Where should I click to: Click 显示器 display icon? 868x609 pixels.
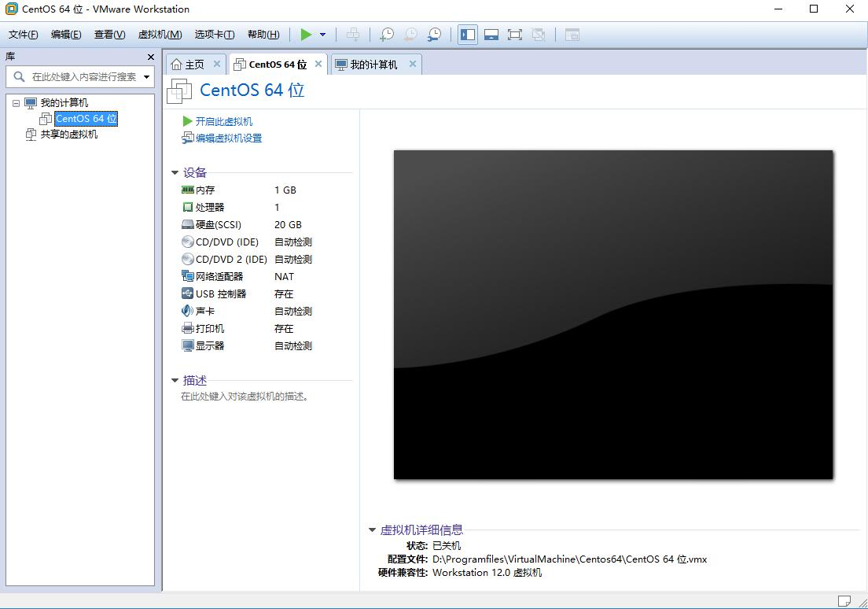coord(188,345)
